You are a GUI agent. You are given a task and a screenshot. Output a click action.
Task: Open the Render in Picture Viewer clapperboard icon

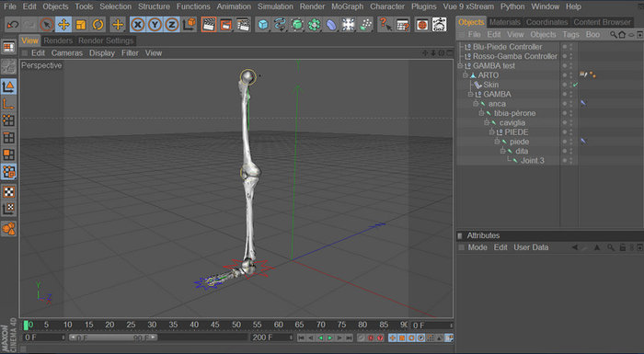pos(225,25)
